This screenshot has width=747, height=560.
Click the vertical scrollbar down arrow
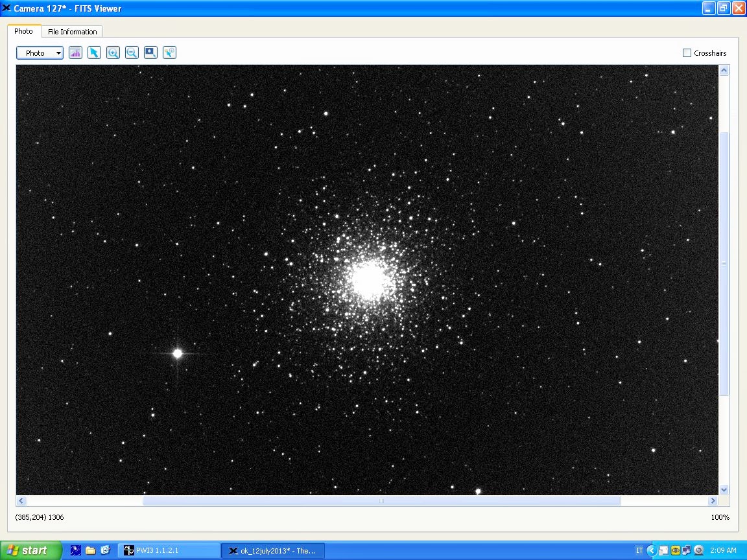click(x=724, y=490)
